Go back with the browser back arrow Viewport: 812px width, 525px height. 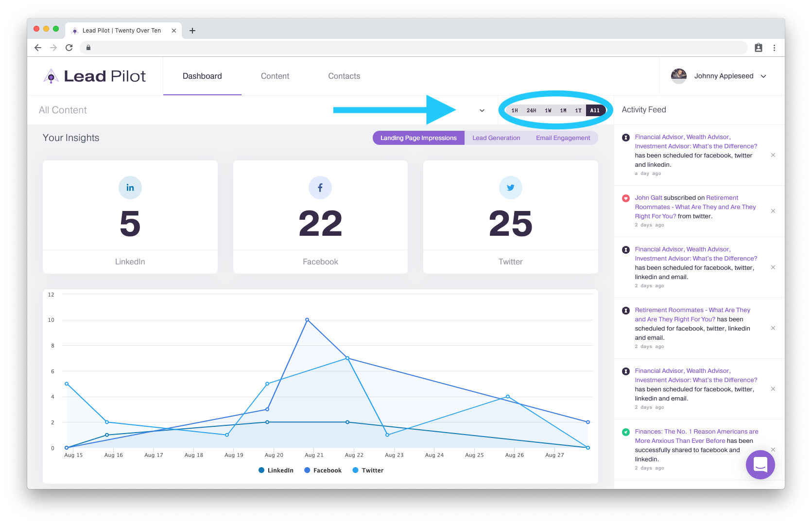[x=38, y=48]
